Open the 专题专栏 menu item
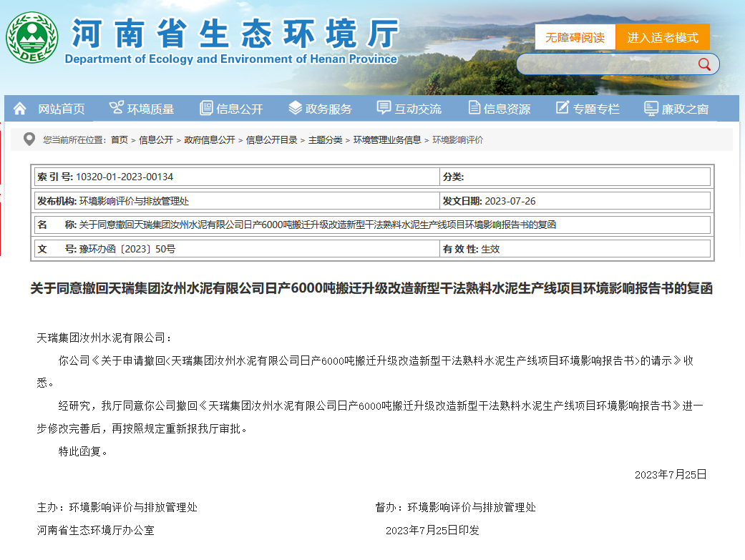 pos(596,109)
